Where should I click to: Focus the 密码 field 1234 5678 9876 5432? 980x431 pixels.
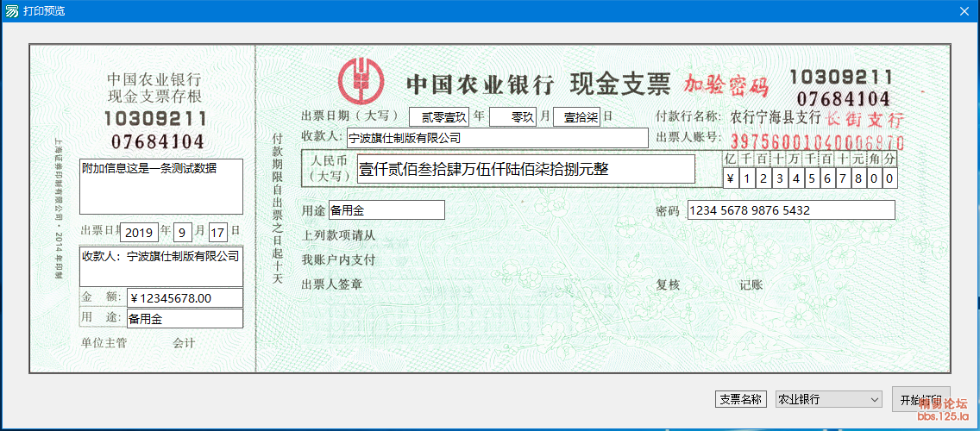[x=790, y=210]
